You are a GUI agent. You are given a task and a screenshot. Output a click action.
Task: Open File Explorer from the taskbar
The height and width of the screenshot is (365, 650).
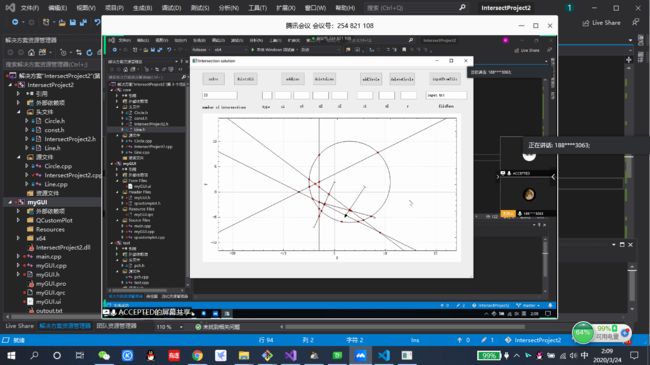tap(244, 355)
